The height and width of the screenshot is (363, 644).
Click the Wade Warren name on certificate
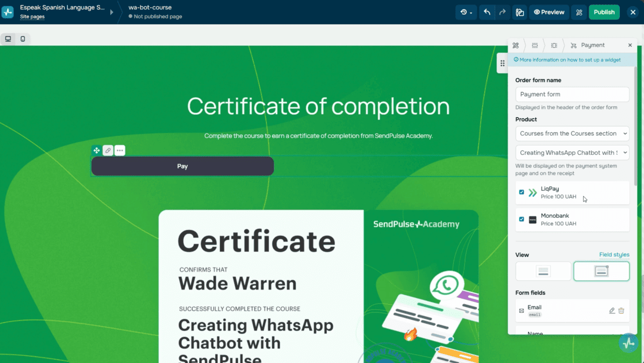(237, 284)
